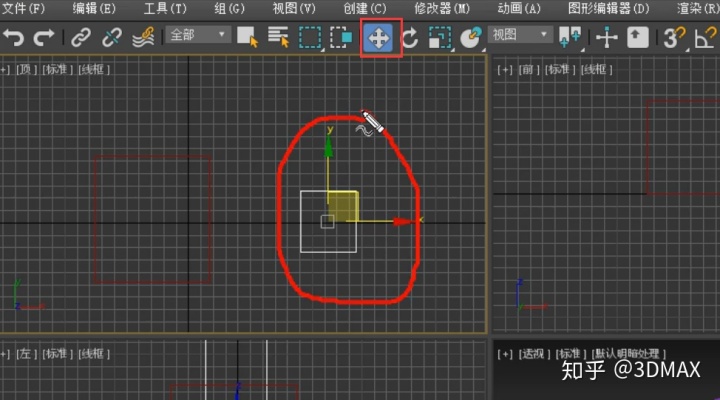Click the Undo arrow icon
This screenshot has width=720, height=400.
point(13,37)
